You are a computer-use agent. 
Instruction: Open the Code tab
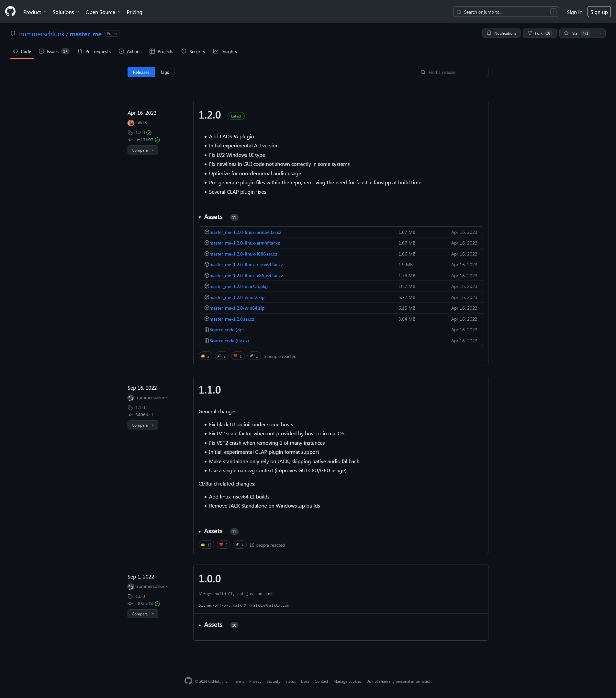(22, 51)
